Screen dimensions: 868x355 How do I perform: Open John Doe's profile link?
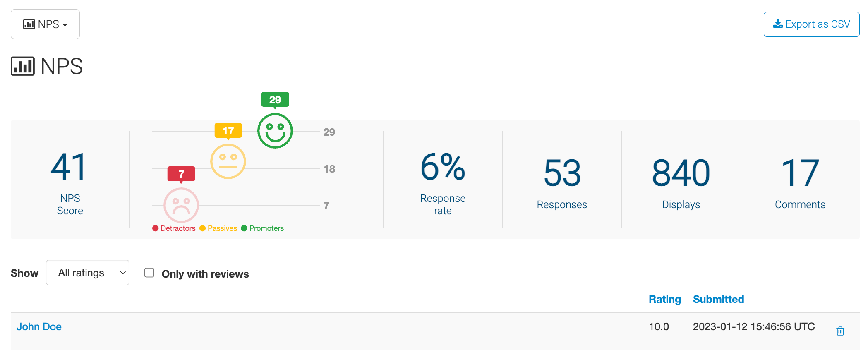tap(39, 327)
